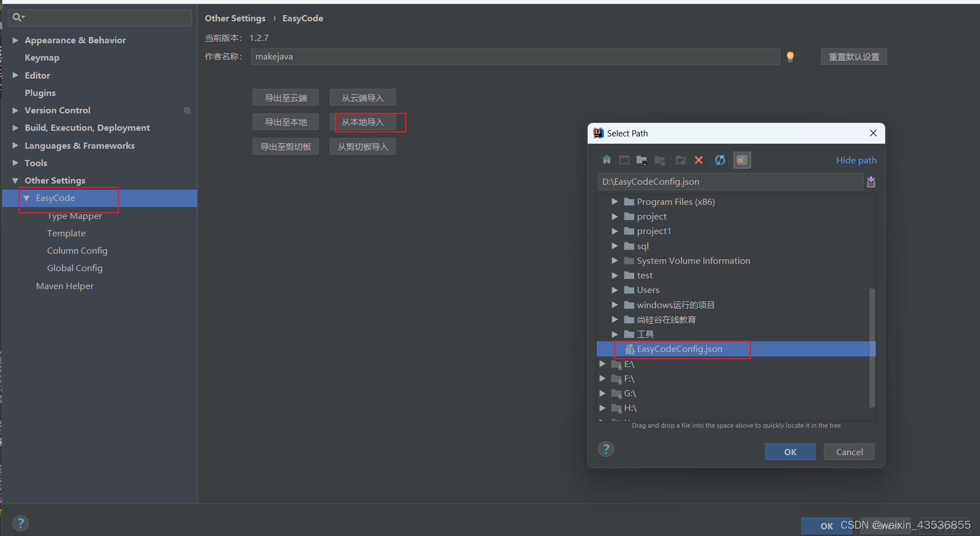980x536 pixels.
Task: Expand Appearance & Behavior settings
Action: click(16, 40)
